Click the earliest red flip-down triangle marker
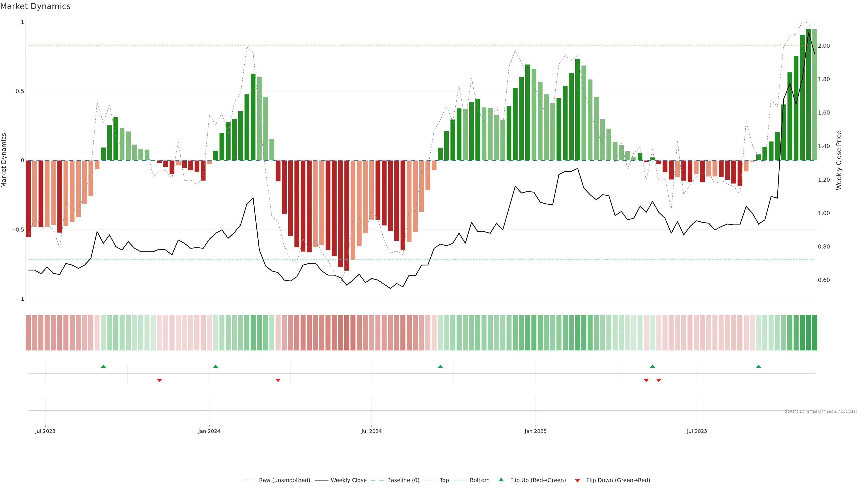The image size is (868, 488). pos(159,380)
